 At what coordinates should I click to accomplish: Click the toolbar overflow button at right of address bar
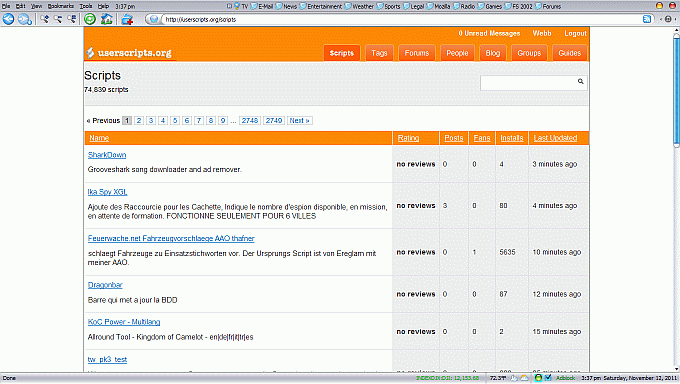tap(667, 19)
